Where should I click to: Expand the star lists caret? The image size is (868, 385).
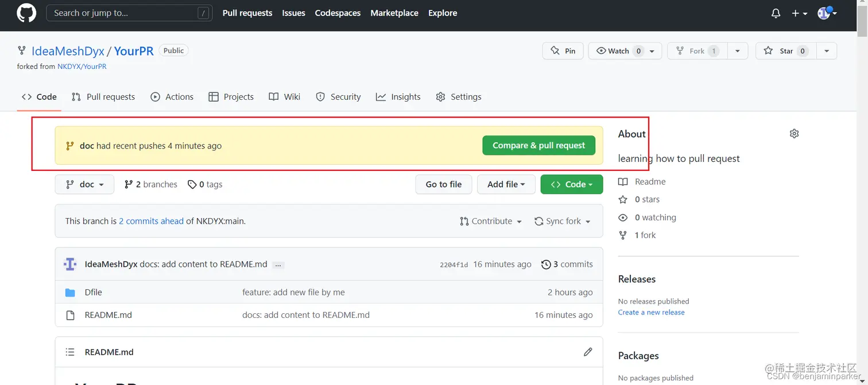coord(827,50)
